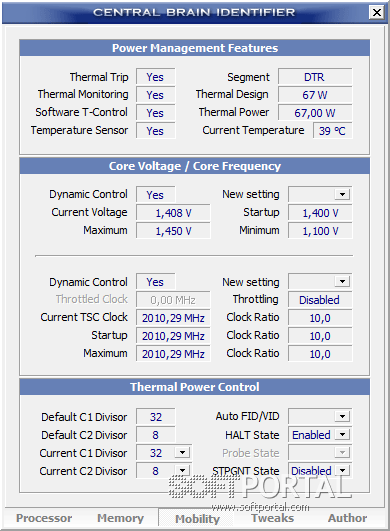
Task: Open the frequency New setting dropdown
Action: tap(342, 281)
